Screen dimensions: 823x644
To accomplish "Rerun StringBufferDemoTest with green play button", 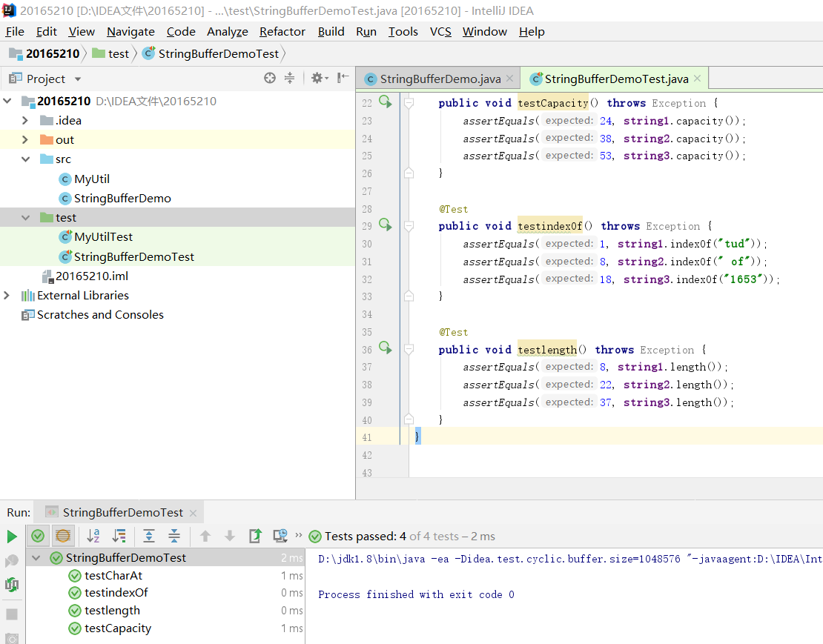I will 12,537.
